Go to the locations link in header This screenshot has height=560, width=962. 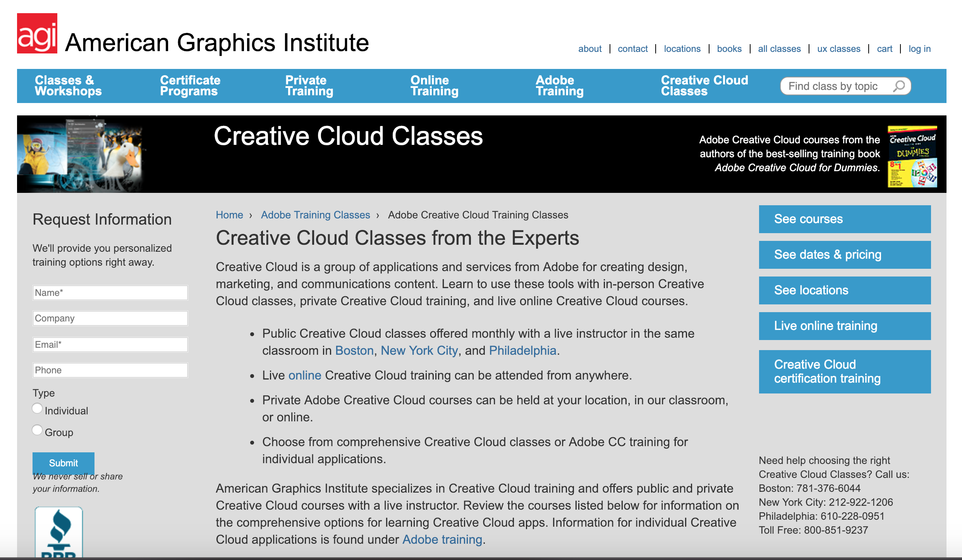682,49
